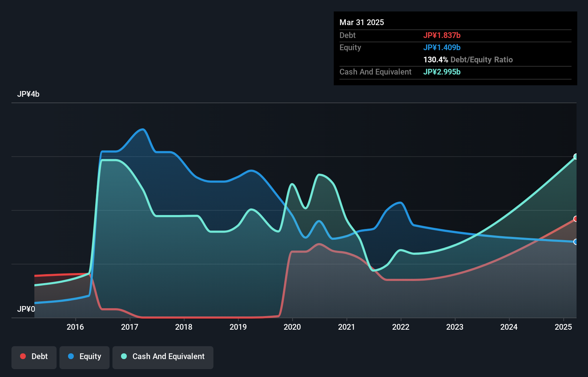This screenshot has height=377, width=588.
Task: Click the Mar 31 2025 tooltip date
Action: pyautogui.click(x=362, y=22)
